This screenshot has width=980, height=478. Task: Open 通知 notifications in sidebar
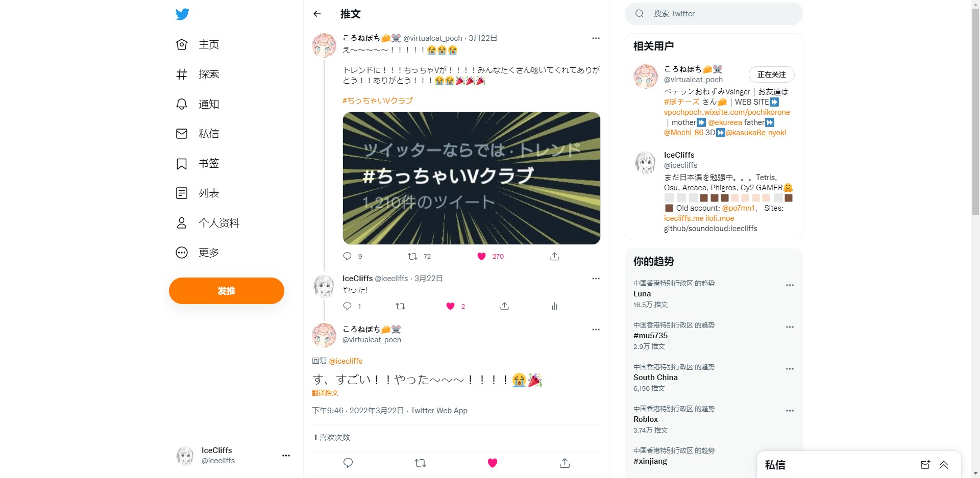pyautogui.click(x=198, y=104)
